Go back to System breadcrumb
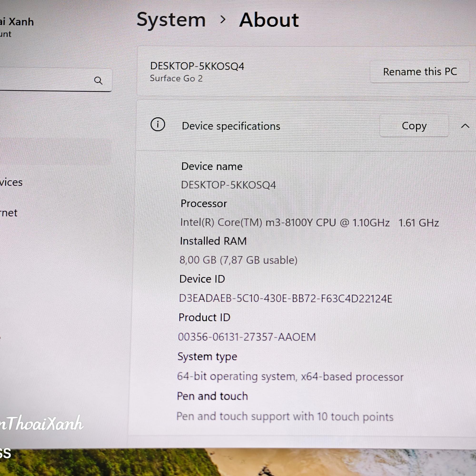This screenshot has width=476, height=476. tap(171, 20)
